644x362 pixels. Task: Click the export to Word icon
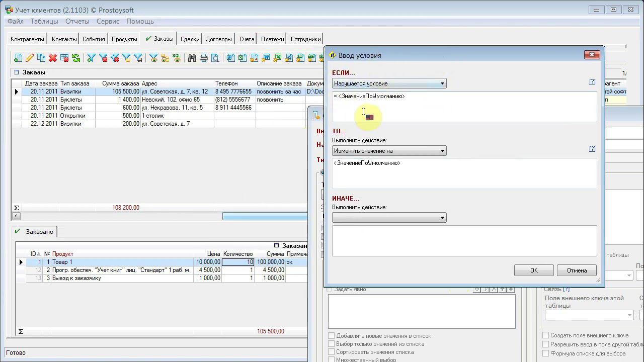click(x=231, y=58)
